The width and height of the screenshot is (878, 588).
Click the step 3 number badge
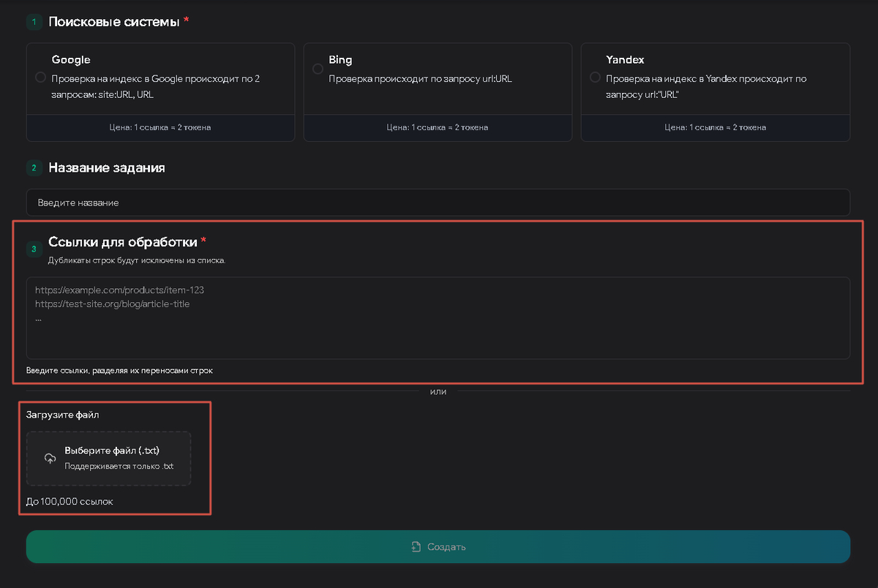(x=34, y=249)
